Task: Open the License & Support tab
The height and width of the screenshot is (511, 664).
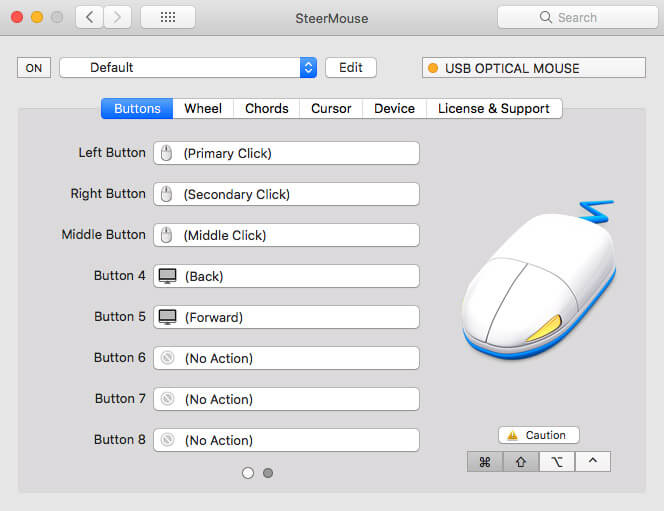Action: (494, 108)
